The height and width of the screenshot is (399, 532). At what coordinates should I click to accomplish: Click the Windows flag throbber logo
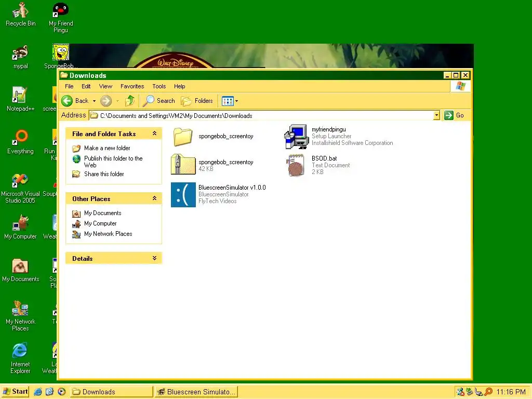pyautogui.click(x=460, y=86)
